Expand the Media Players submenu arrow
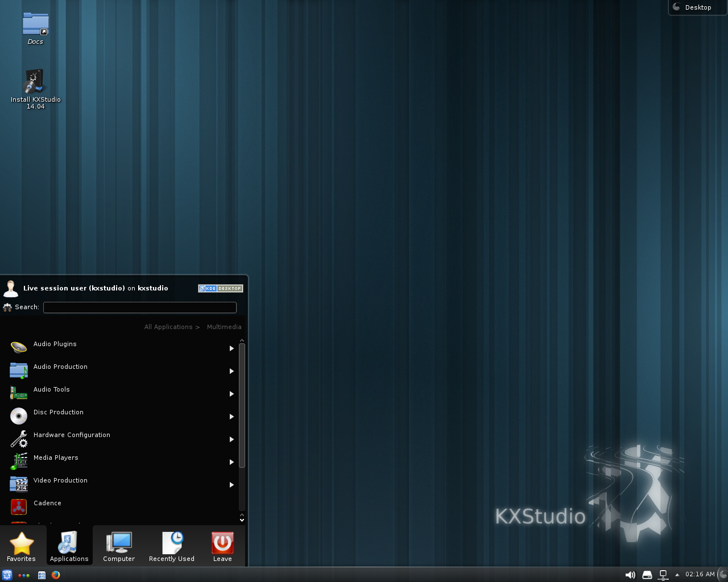728x582 pixels. pyautogui.click(x=231, y=462)
